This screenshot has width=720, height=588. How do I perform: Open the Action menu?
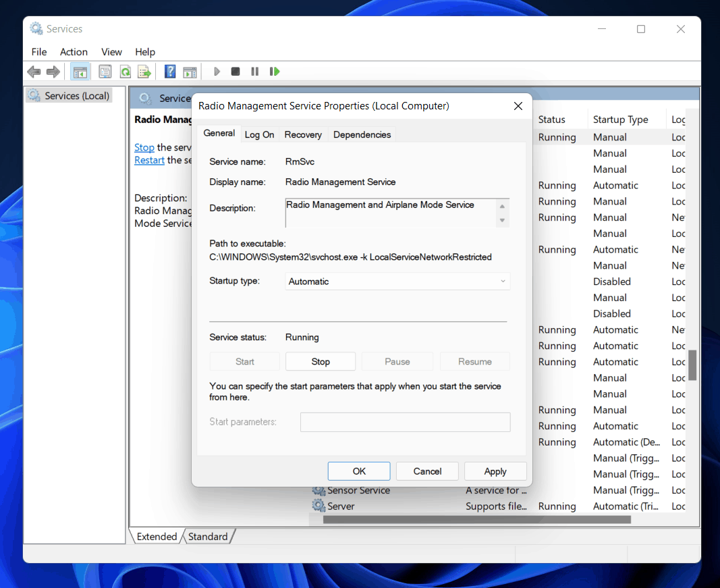click(x=74, y=52)
